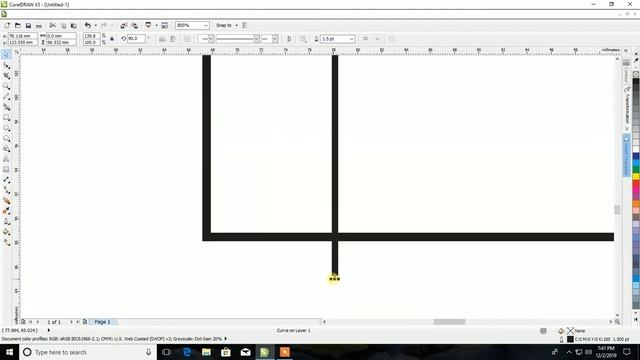The image size is (640, 360).
Task: Open the Mail app from the taskbar
Action: tap(245, 352)
